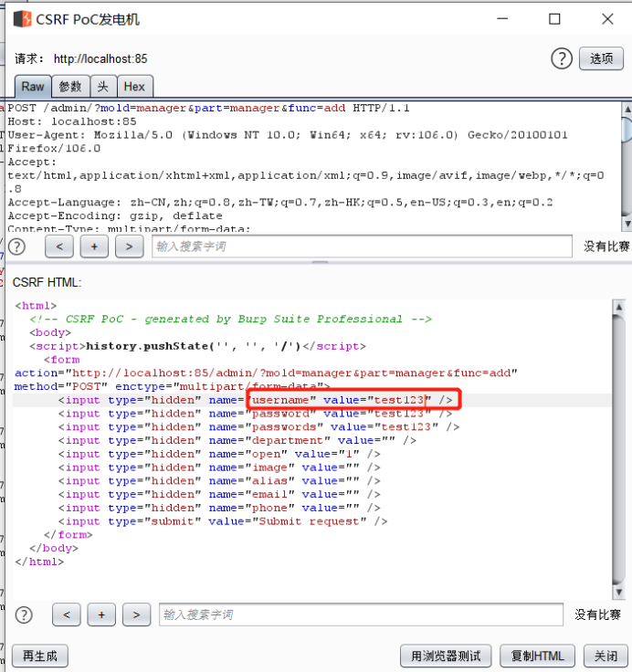Click plus button in CSRF HTML search bar
This screenshot has height=672, width=632.
(x=101, y=615)
